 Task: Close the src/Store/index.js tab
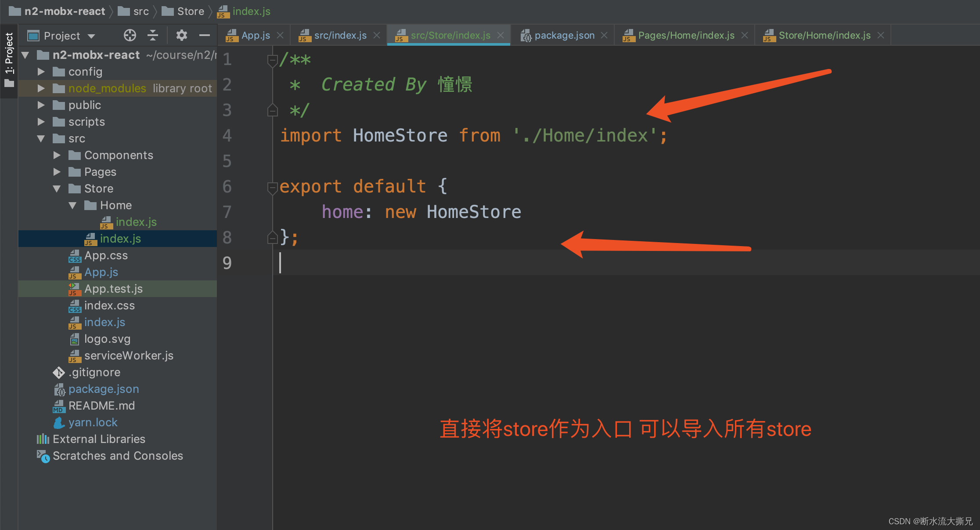(501, 35)
